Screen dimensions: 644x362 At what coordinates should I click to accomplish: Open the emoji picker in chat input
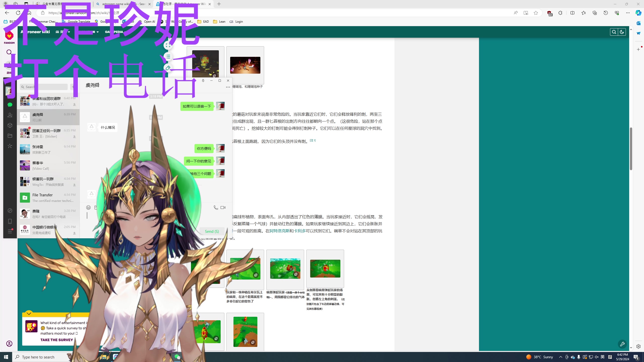[88, 207]
